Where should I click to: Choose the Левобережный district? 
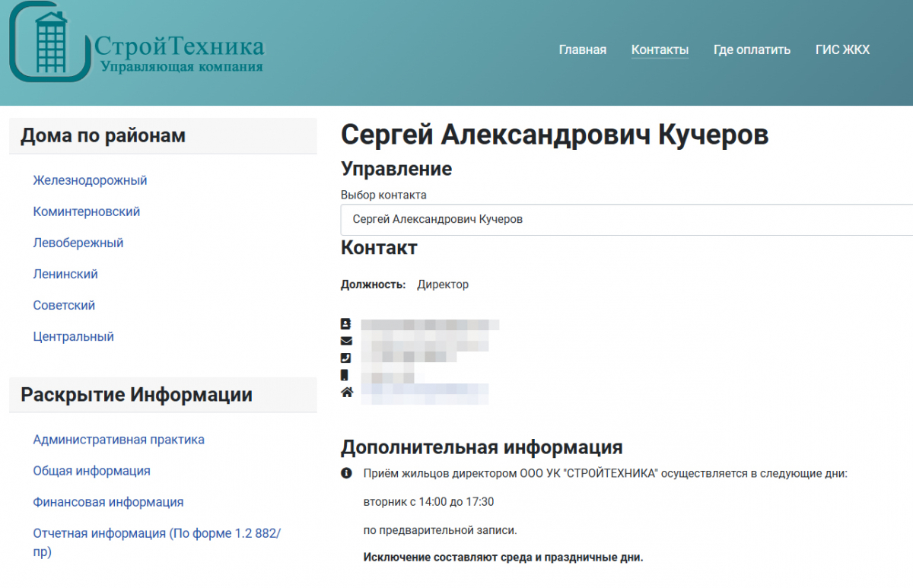[78, 243]
